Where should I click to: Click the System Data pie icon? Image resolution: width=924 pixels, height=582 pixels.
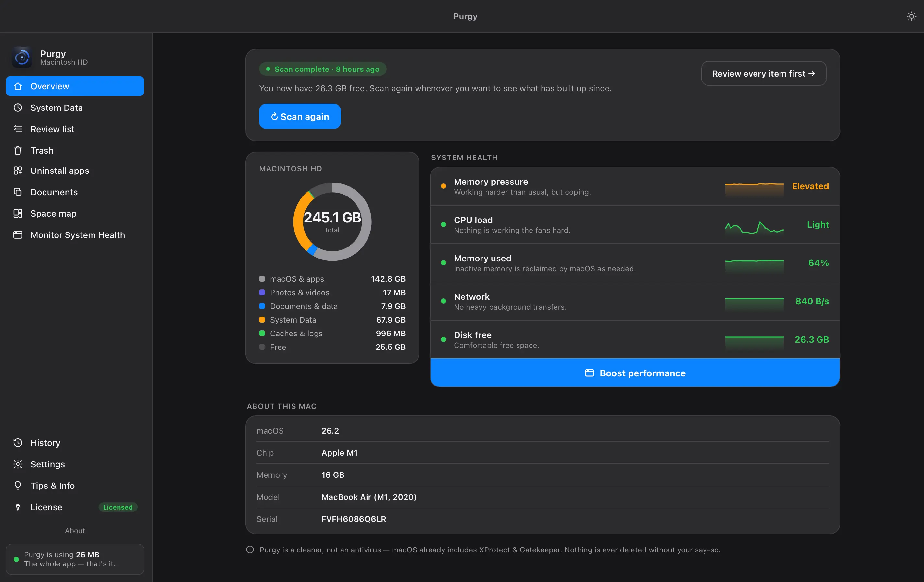click(x=18, y=108)
